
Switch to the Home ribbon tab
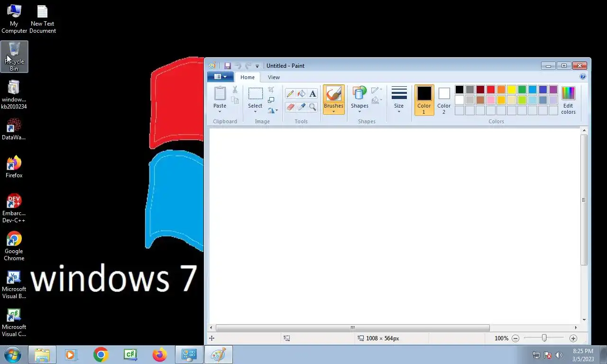pos(248,77)
